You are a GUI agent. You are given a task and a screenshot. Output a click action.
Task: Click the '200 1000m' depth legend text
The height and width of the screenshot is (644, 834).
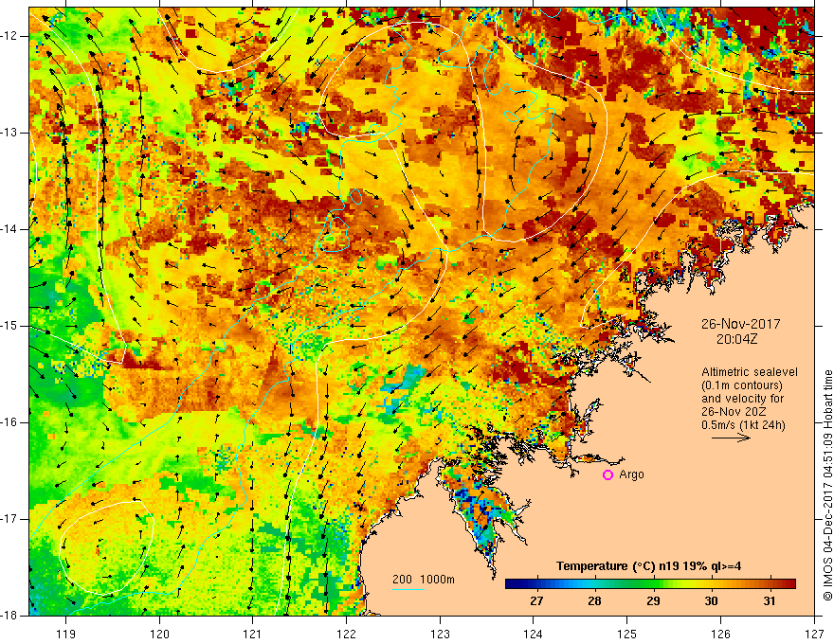coord(424,580)
